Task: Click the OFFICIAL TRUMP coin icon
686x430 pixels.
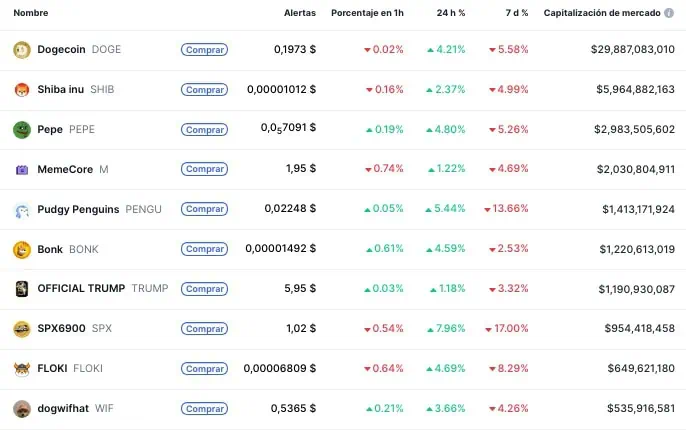Action: (21, 289)
